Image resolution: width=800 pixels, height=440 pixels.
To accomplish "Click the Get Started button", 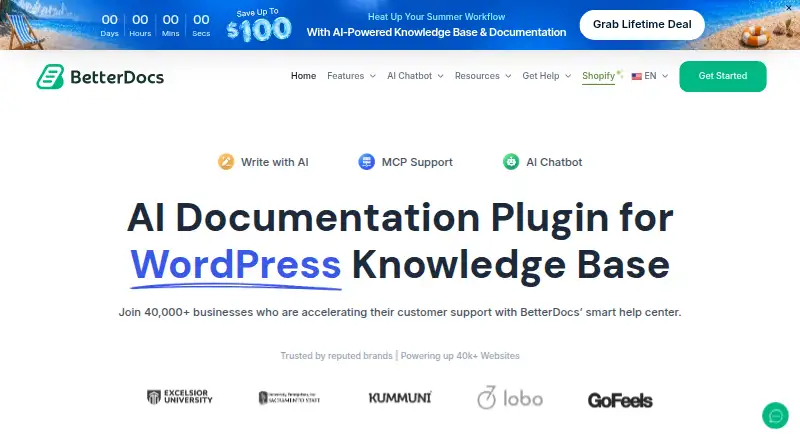I will (722, 76).
